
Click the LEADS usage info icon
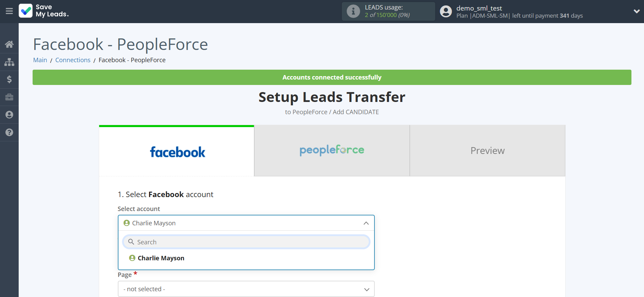click(353, 11)
